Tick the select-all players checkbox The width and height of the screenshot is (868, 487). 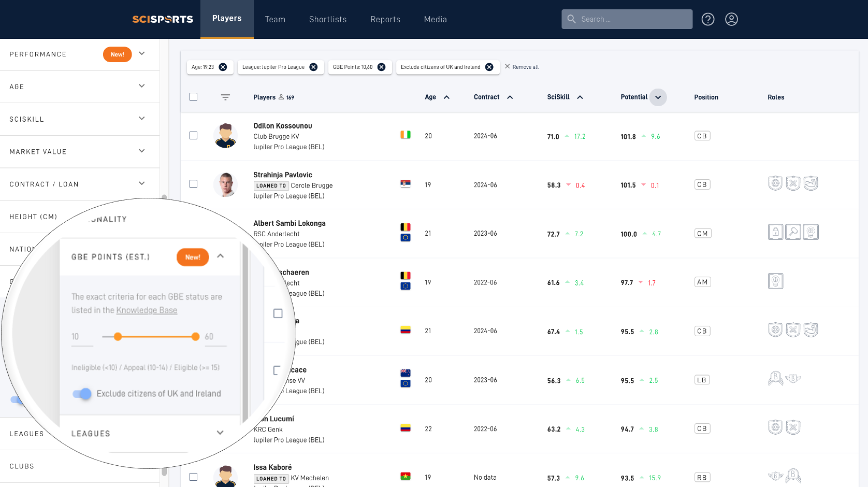pyautogui.click(x=194, y=97)
